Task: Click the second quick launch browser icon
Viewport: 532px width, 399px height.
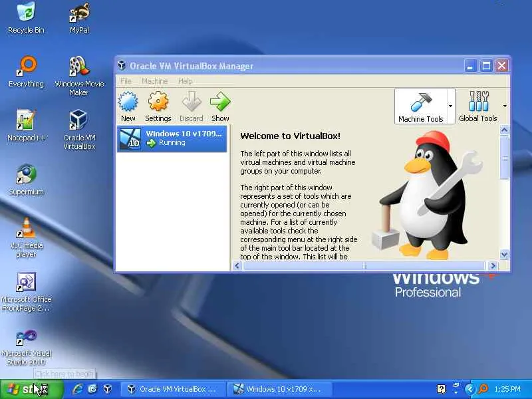Action: tap(92, 389)
